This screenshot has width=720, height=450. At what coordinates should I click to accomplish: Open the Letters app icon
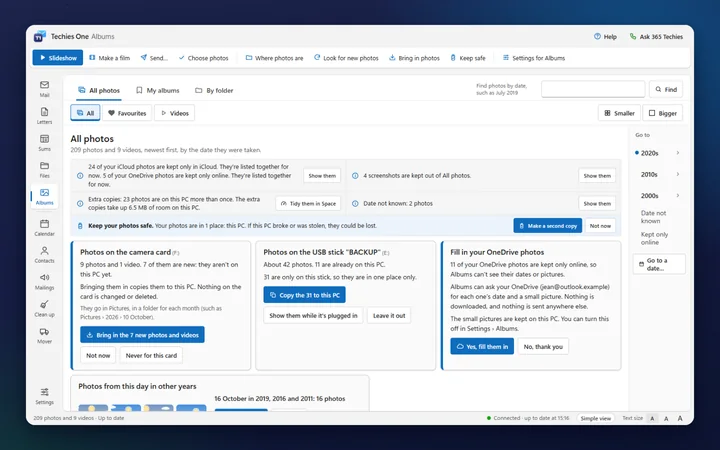45,116
